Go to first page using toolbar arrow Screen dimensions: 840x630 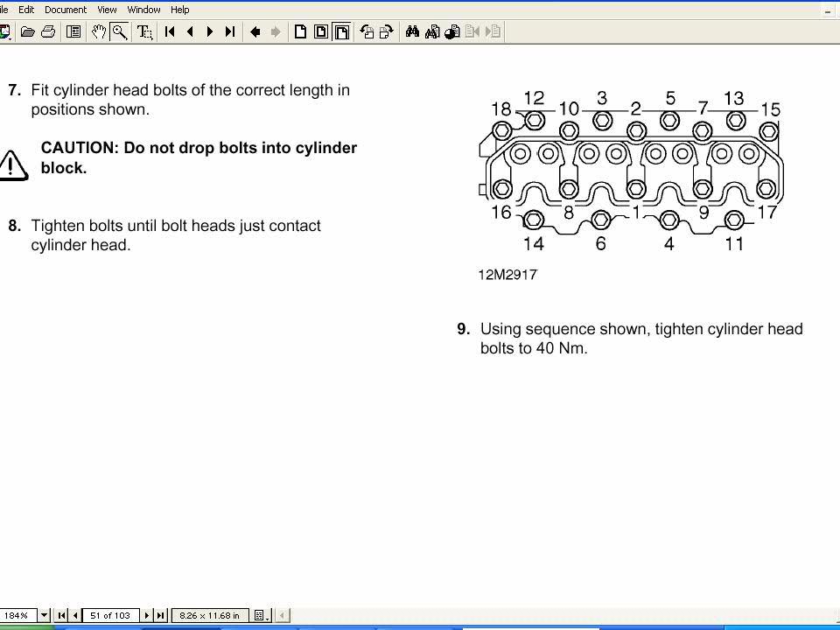coord(170,32)
